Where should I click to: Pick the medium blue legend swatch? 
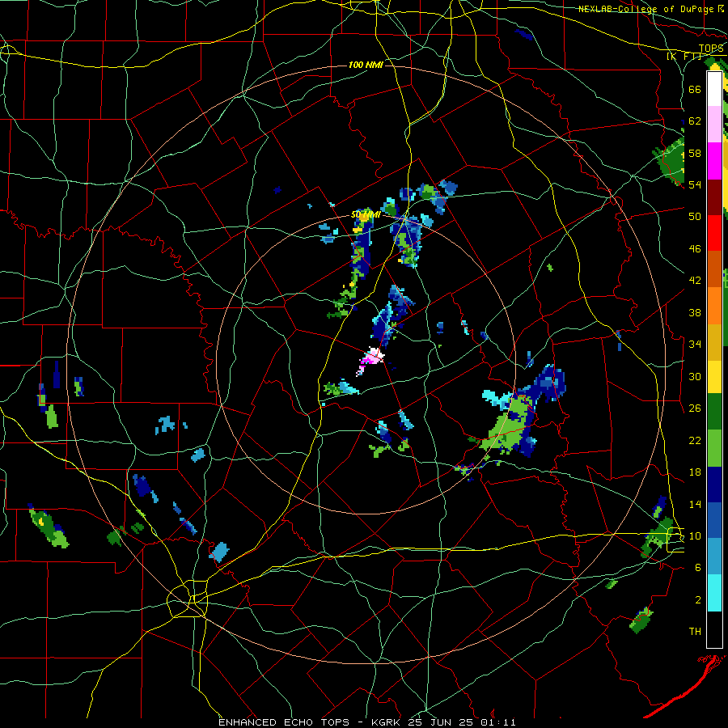pos(714,520)
